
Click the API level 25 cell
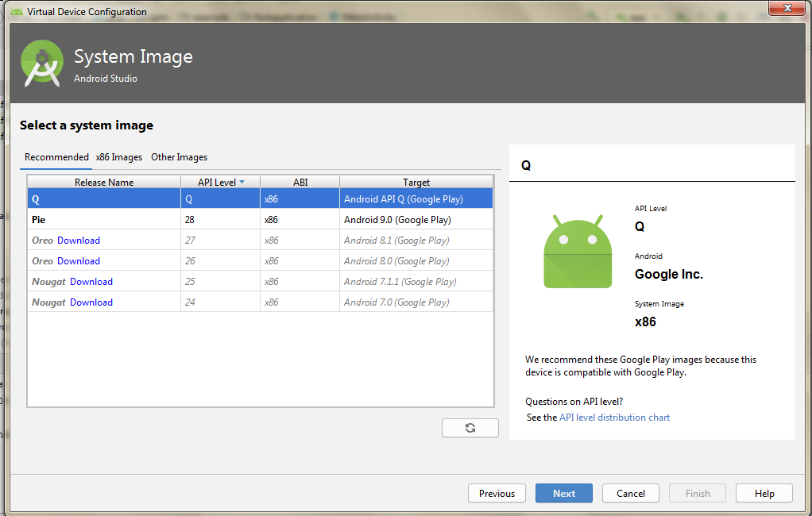tap(221, 282)
